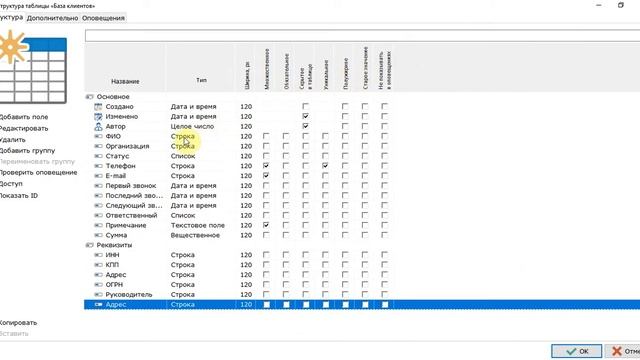The image size is (640, 360).
Task: Open the Оповещения tab
Action: [103, 18]
